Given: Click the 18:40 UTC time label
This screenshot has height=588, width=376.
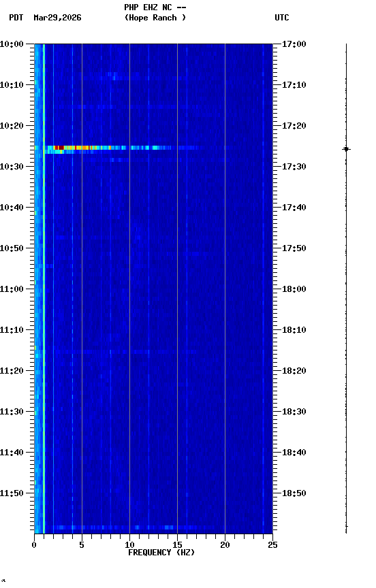Looking at the screenshot, I should pyautogui.click(x=294, y=453).
